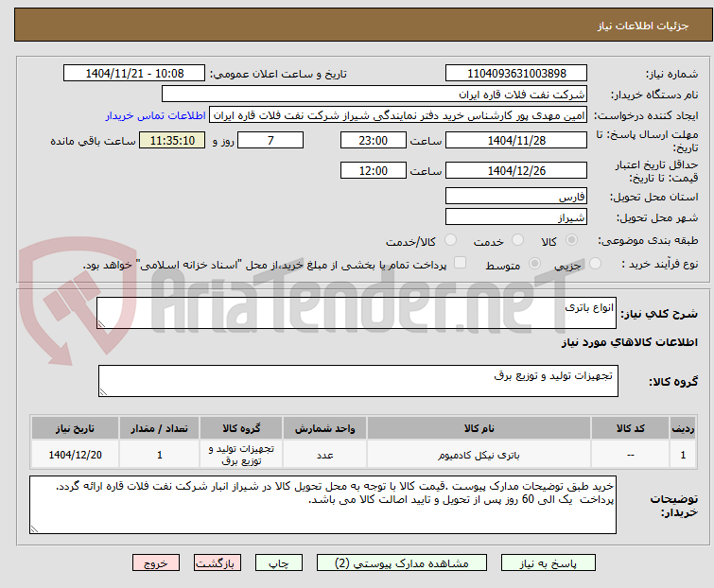The image size is (714, 588).
Task: Click the باتری نیکل کادمیوم cell
Action: [479, 455]
